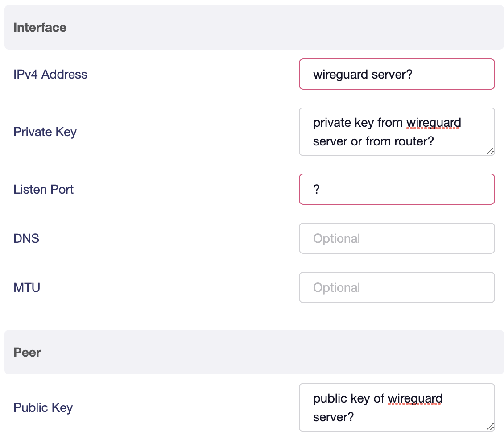
Task: Click the Public Key label
Action: pyautogui.click(x=43, y=408)
